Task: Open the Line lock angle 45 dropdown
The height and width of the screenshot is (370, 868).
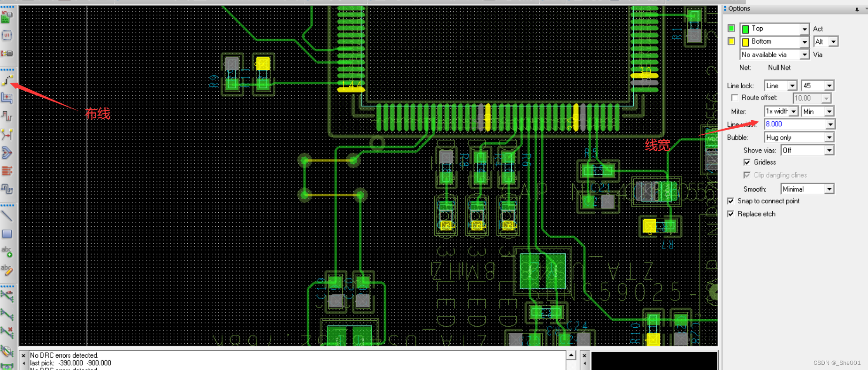Action: [829, 86]
